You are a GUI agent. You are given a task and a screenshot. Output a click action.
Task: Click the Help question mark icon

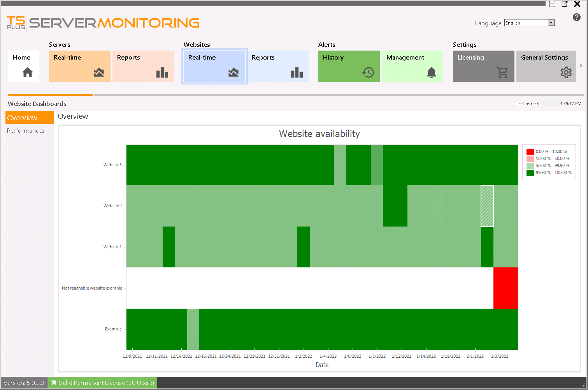(576, 17)
